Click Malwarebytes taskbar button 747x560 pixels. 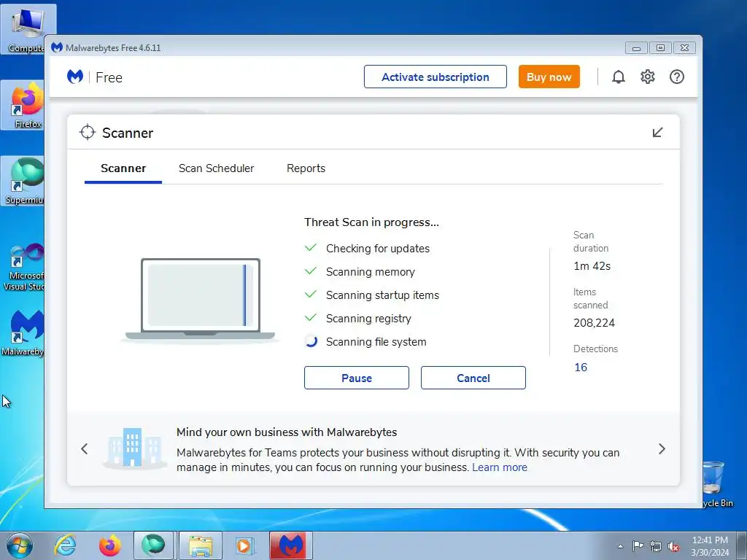291,545
